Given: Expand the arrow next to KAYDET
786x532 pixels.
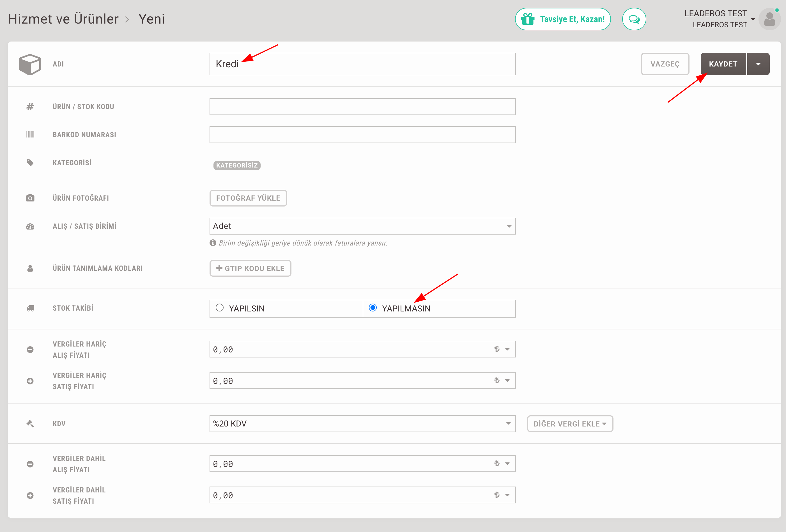Looking at the screenshot, I should (x=758, y=64).
